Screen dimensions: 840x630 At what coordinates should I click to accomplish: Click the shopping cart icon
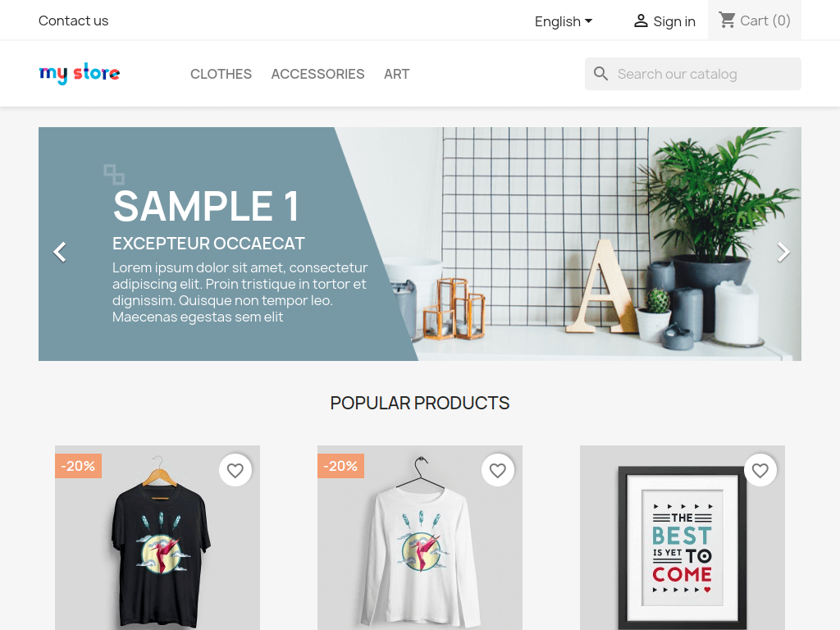tap(727, 21)
